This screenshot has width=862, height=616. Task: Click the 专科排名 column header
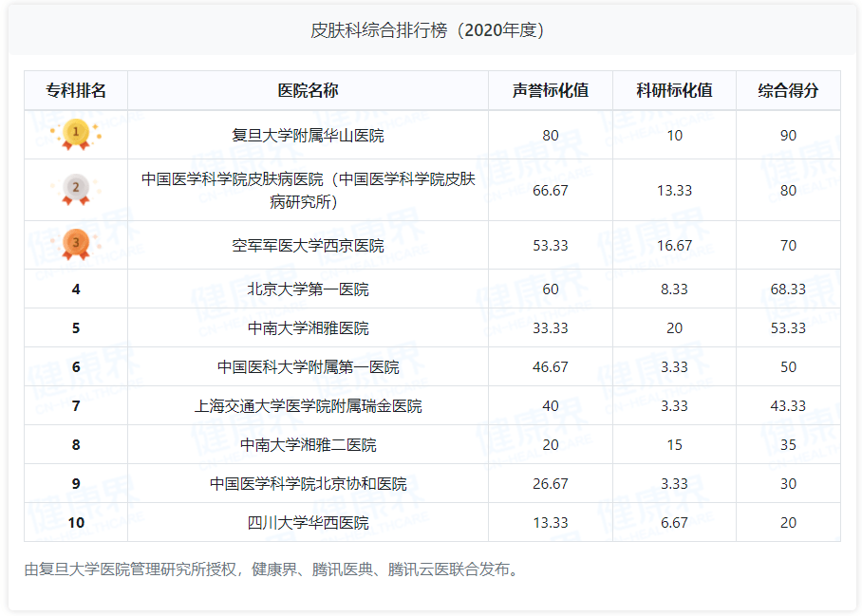[x=76, y=91]
